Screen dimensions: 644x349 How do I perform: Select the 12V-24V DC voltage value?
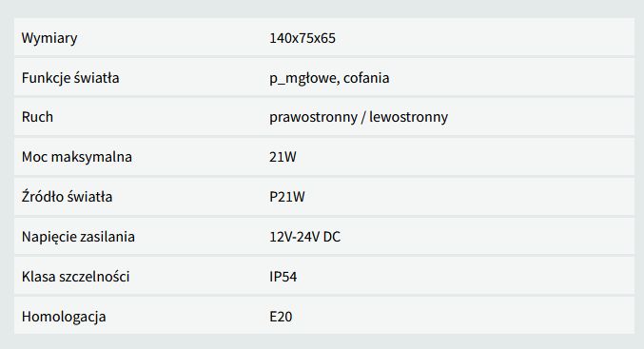tap(304, 237)
